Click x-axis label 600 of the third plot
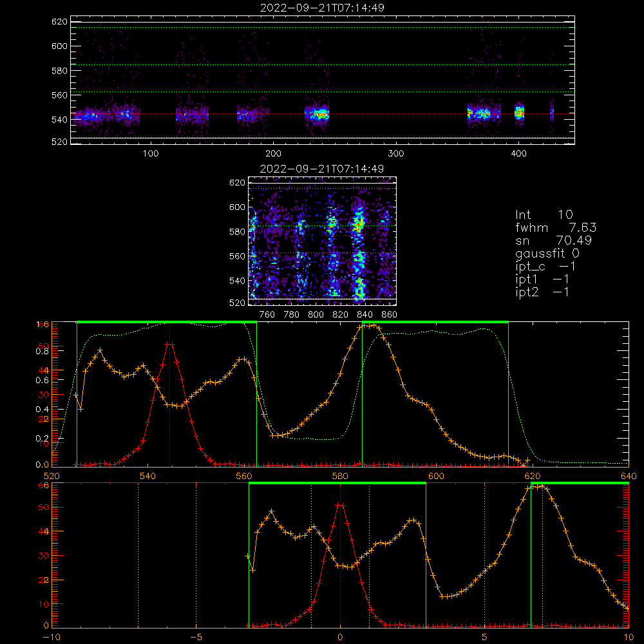The image size is (644, 644). click(436, 476)
